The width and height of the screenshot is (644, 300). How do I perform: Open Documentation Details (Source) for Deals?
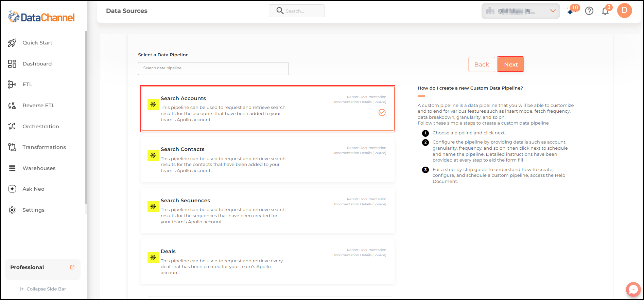click(359, 255)
